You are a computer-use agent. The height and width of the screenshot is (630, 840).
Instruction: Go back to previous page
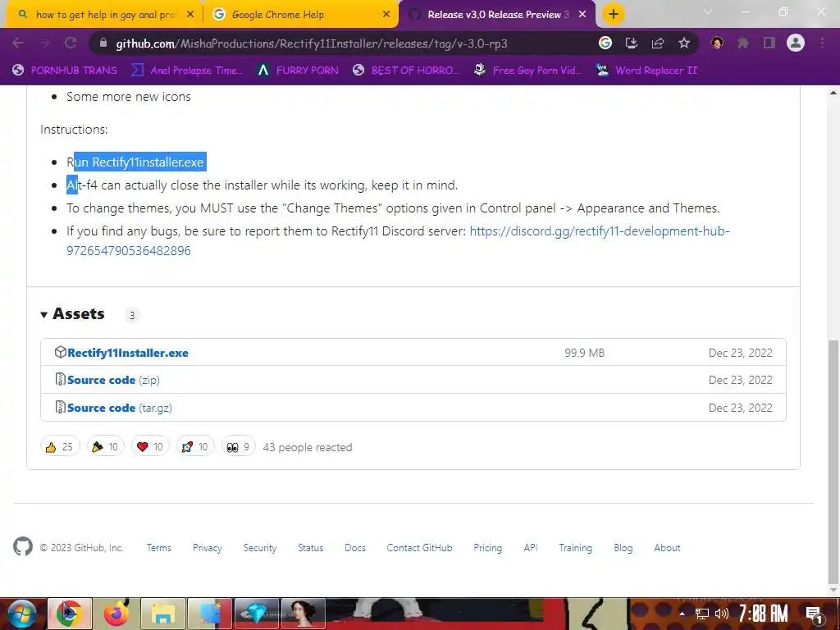coord(18,43)
